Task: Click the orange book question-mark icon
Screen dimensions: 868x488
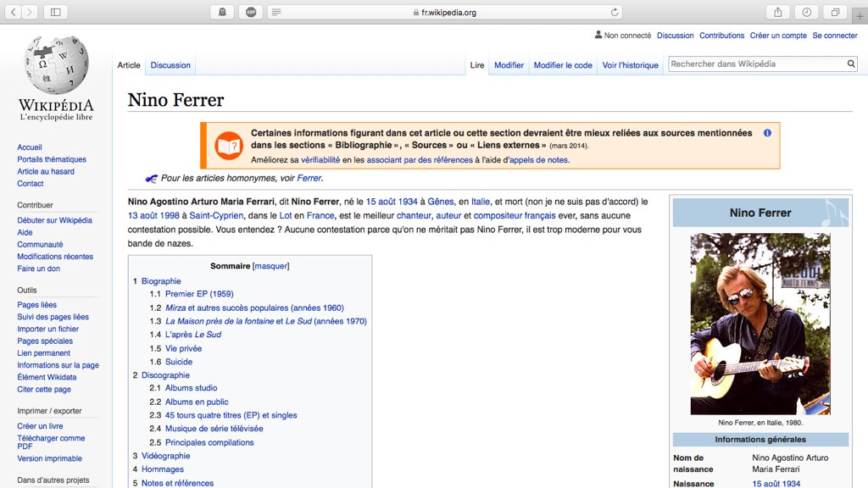Action: tap(229, 146)
